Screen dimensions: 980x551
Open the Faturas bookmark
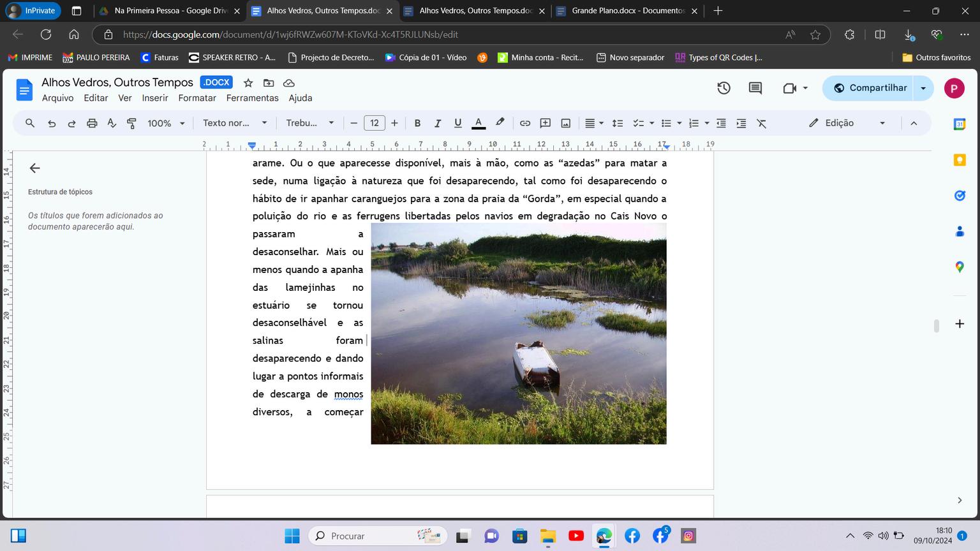tap(160, 57)
